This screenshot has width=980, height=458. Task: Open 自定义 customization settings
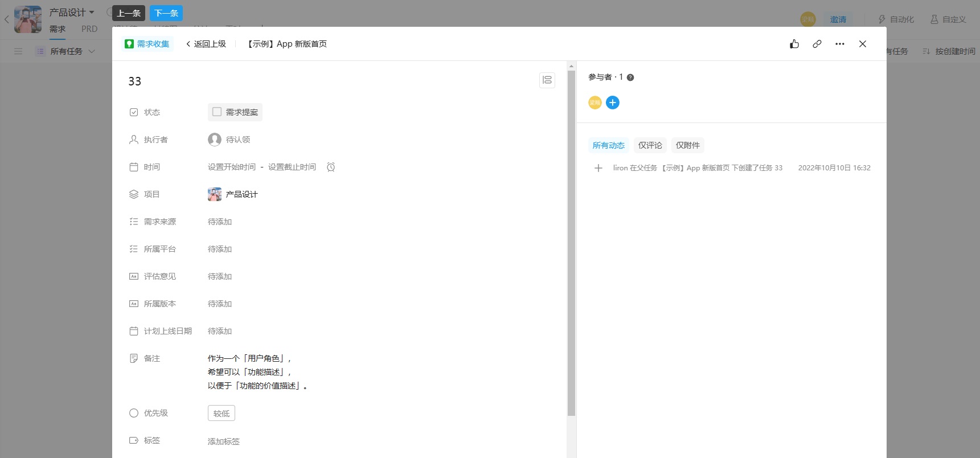click(x=949, y=19)
